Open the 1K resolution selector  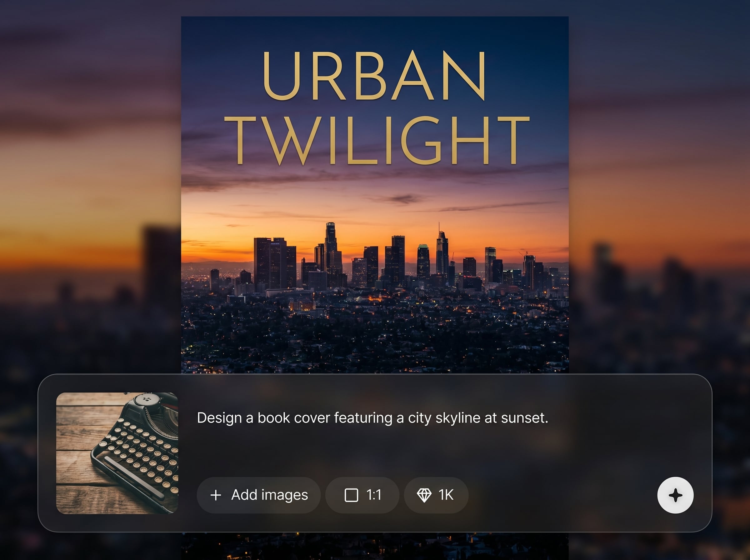click(436, 495)
